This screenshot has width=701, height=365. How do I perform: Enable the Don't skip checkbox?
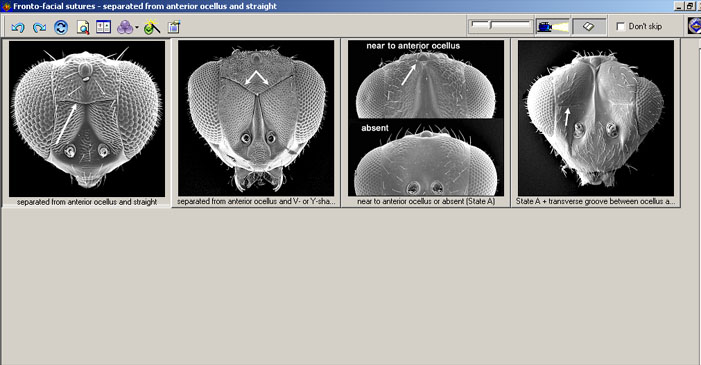621,26
